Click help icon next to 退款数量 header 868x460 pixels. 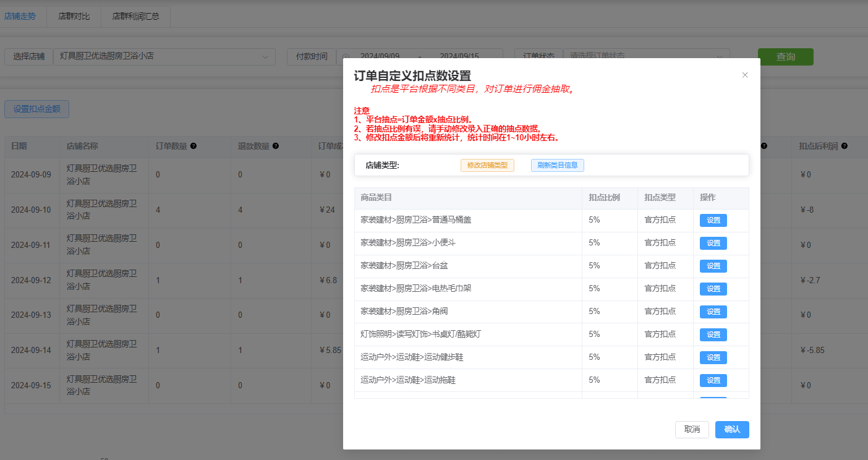tap(276, 147)
